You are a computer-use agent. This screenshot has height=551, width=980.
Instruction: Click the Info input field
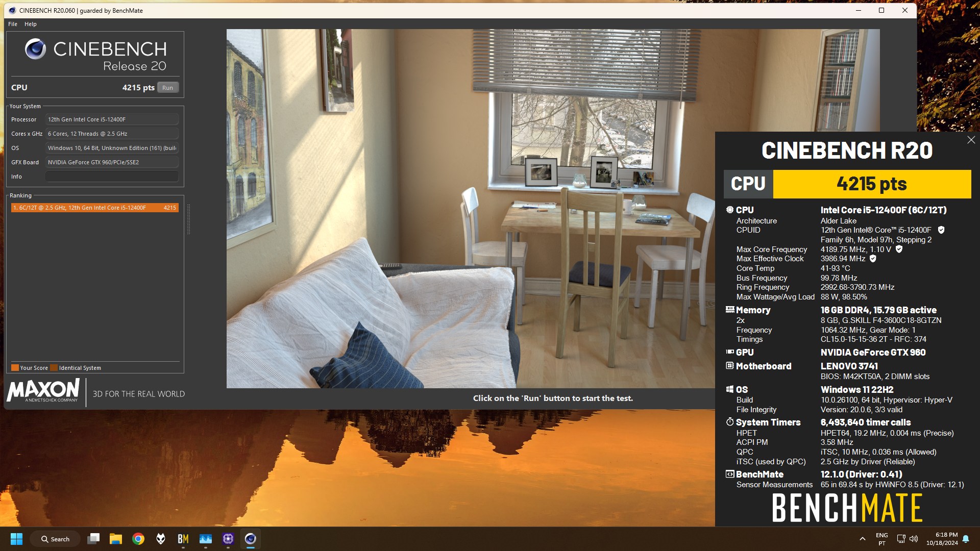click(x=112, y=177)
